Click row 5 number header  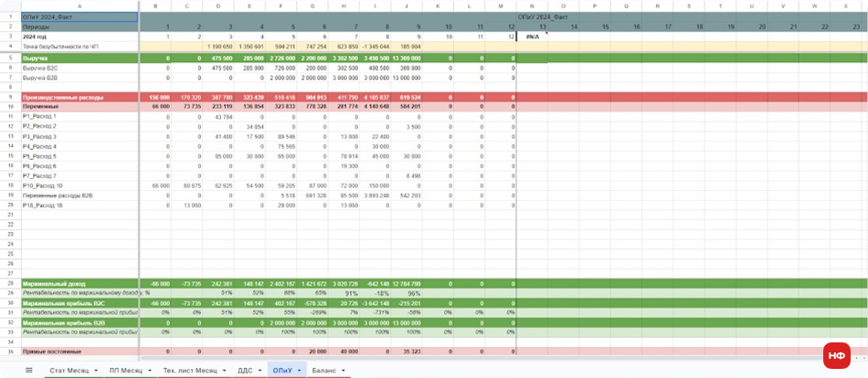(8, 58)
